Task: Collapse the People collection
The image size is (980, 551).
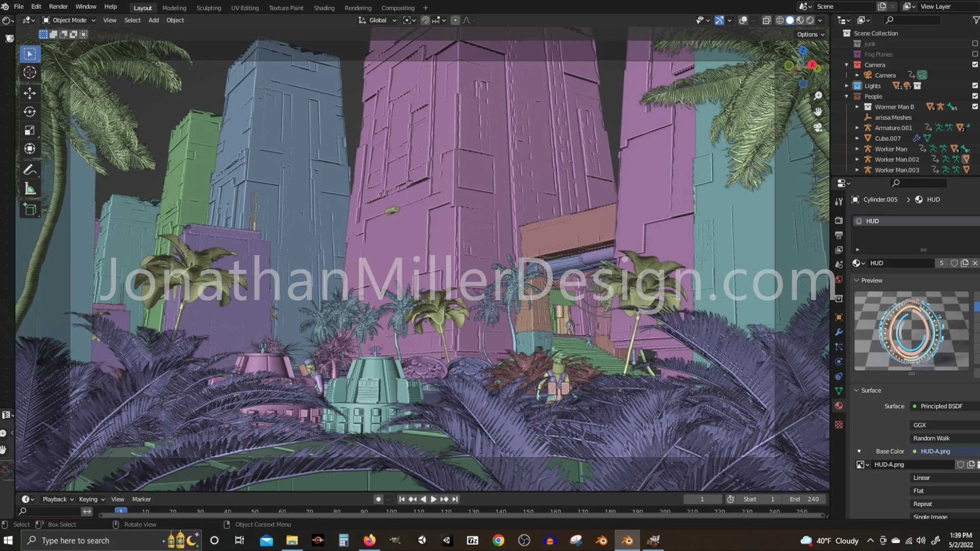Action: (x=846, y=96)
